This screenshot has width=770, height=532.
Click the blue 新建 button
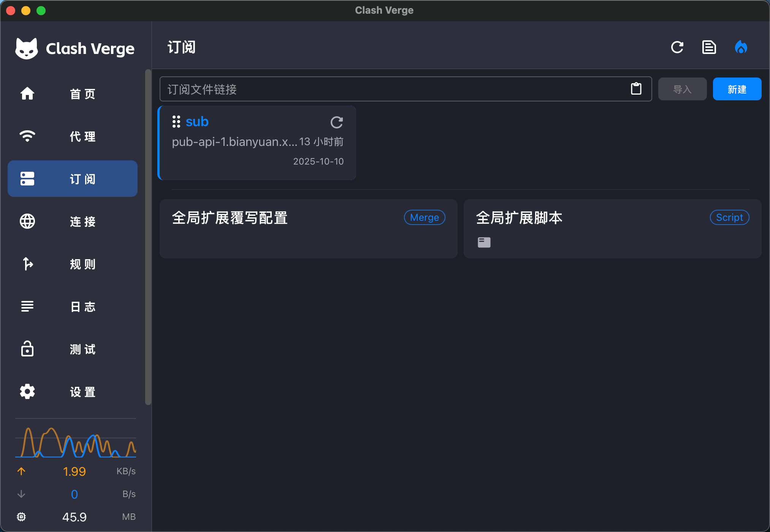[737, 89]
